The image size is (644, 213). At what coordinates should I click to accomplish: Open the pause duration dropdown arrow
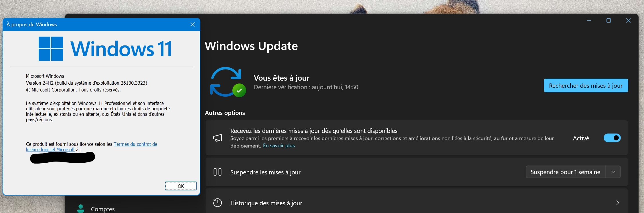pos(613,172)
